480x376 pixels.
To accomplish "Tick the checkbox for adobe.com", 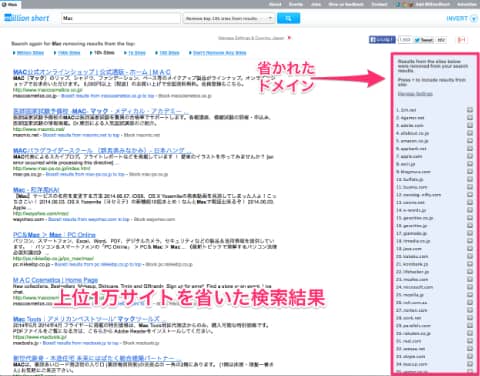I will [470, 125].
